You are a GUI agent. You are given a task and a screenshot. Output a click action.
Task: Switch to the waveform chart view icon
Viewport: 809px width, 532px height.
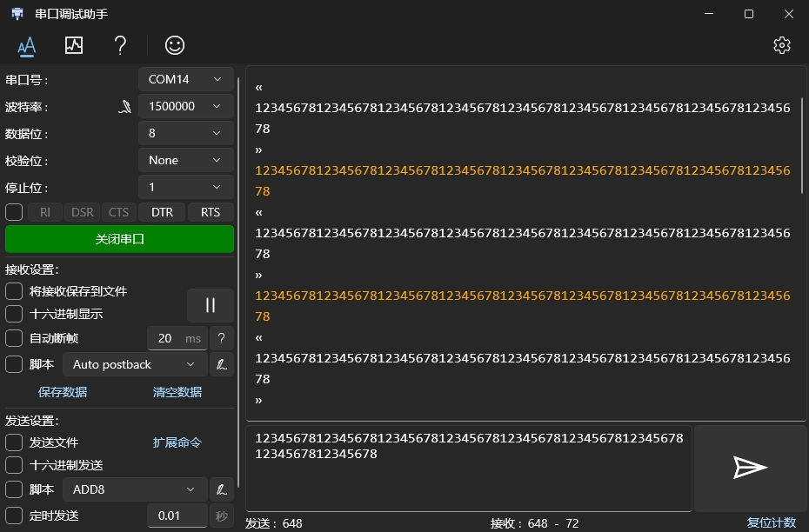[x=74, y=45]
